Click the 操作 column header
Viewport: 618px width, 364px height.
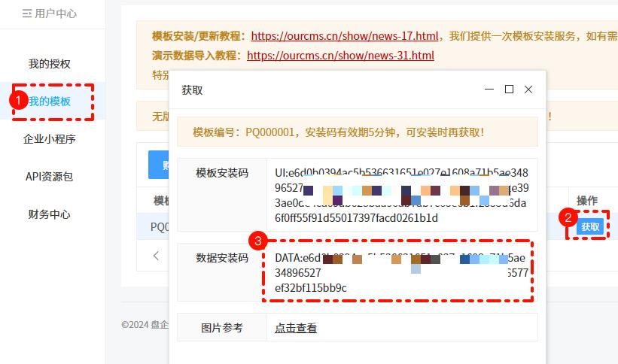click(587, 201)
